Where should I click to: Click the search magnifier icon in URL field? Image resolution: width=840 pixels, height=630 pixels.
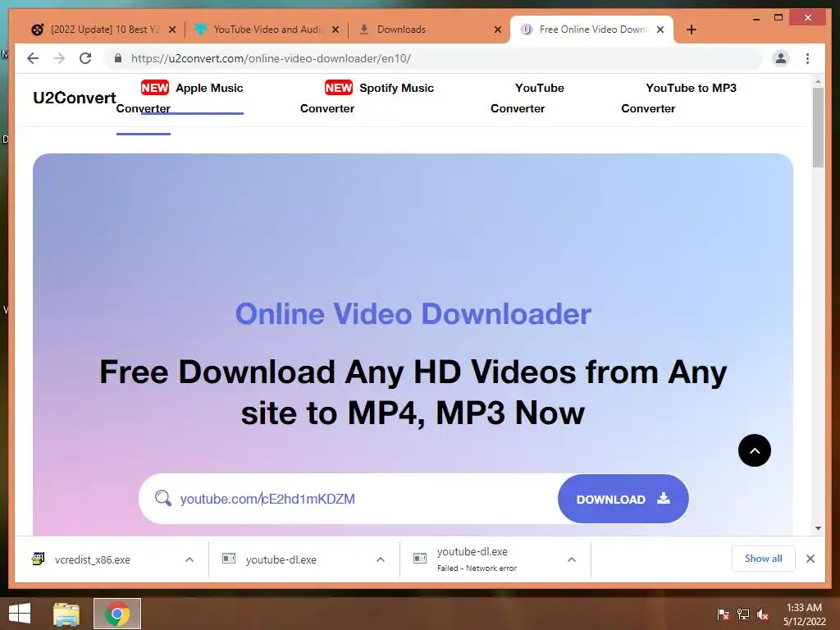point(163,498)
